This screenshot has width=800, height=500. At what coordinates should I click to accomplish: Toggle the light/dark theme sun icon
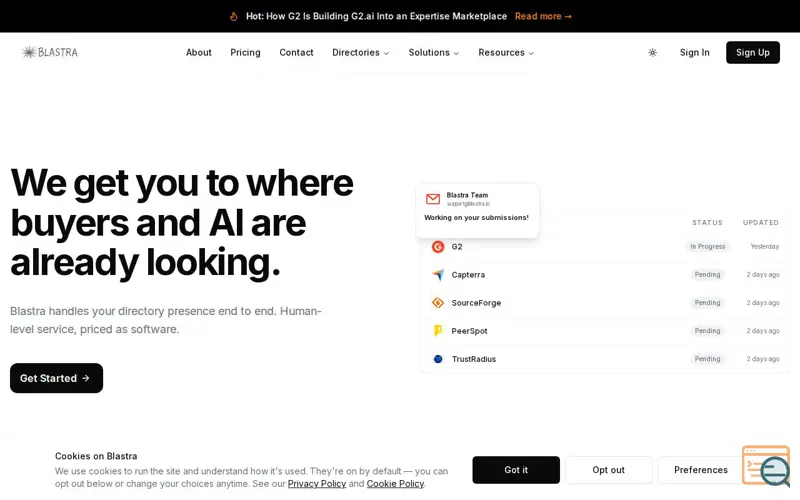pos(653,53)
